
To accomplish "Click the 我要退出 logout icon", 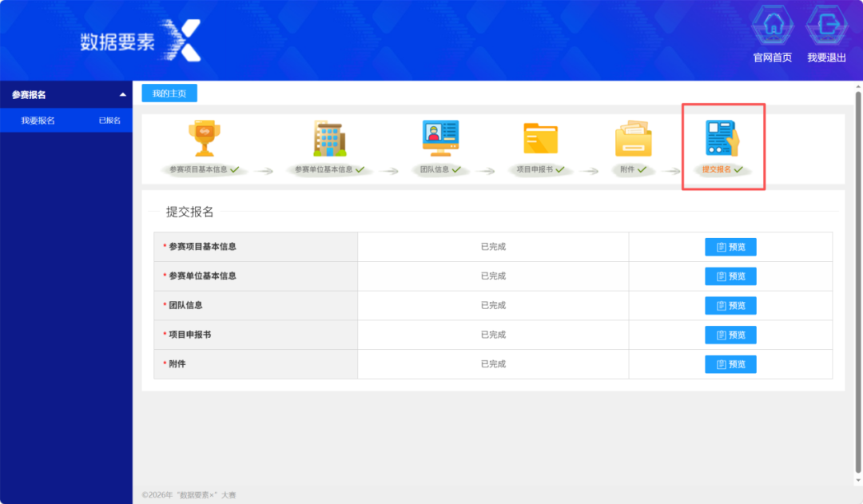I will pos(827,26).
